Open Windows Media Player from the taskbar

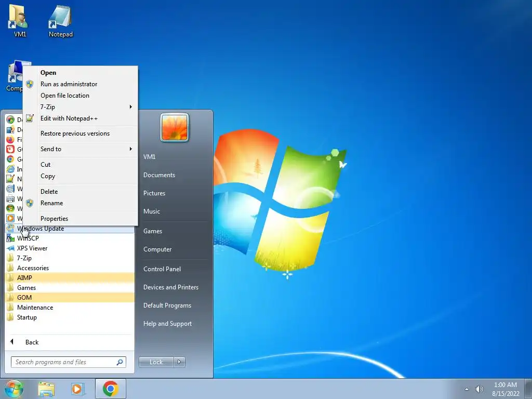[77, 389]
